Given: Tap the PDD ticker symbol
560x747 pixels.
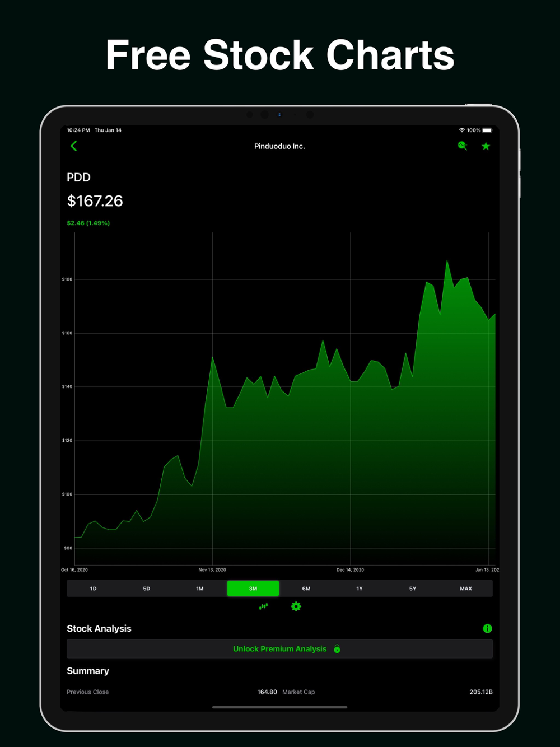Looking at the screenshot, I should point(78,178).
